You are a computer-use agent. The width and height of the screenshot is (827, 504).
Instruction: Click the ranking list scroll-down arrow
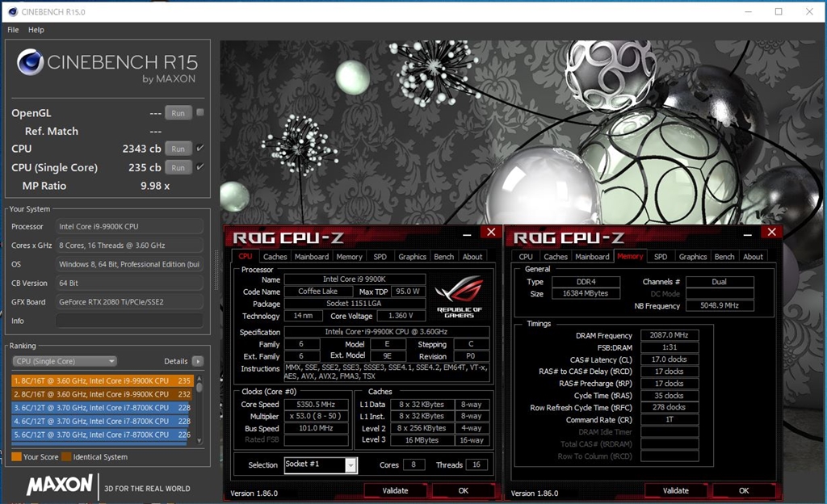click(x=199, y=441)
